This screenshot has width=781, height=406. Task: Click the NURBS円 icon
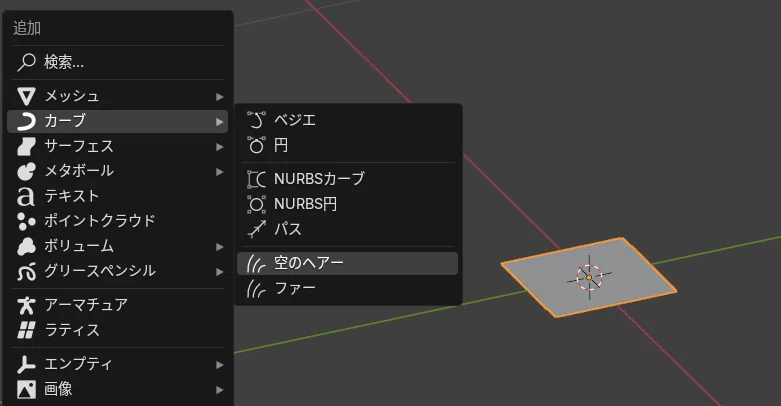(x=257, y=204)
